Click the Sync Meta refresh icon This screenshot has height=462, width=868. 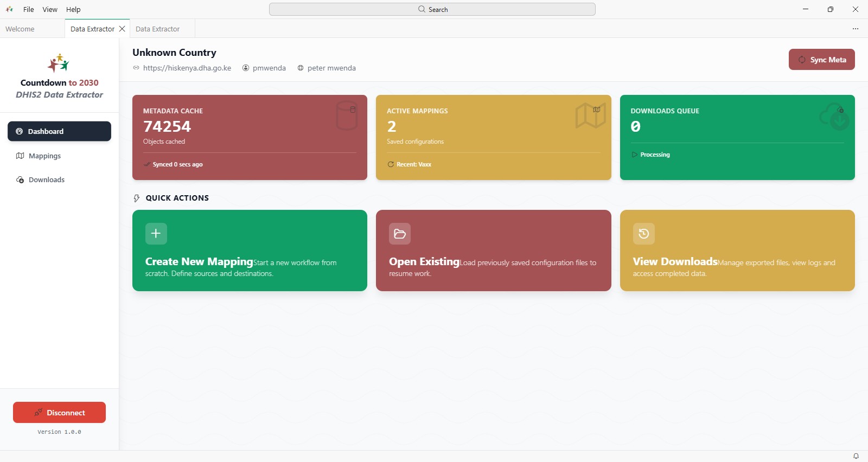802,60
